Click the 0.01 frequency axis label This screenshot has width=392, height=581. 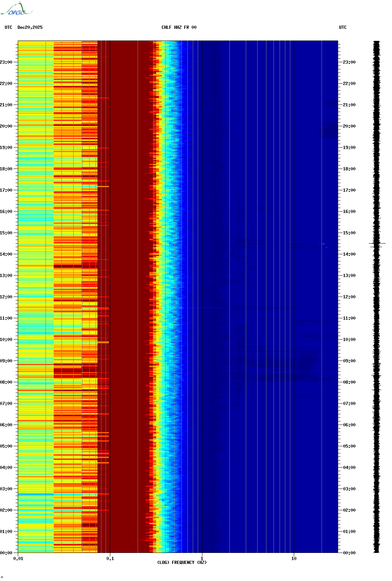tap(18, 559)
